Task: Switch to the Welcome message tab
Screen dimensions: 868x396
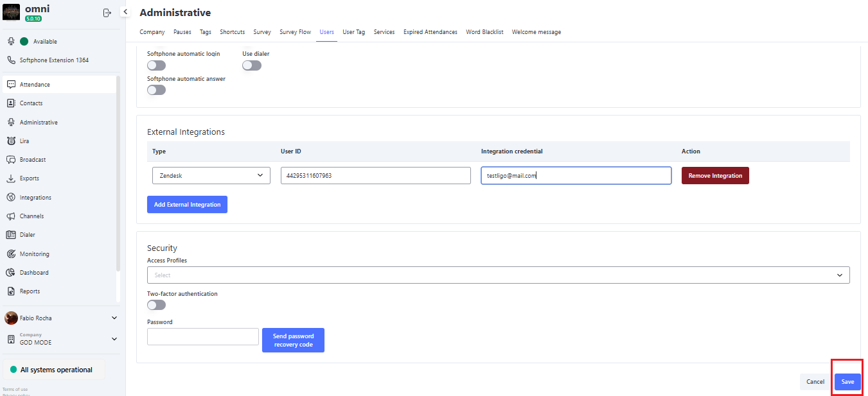Action: [536, 32]
